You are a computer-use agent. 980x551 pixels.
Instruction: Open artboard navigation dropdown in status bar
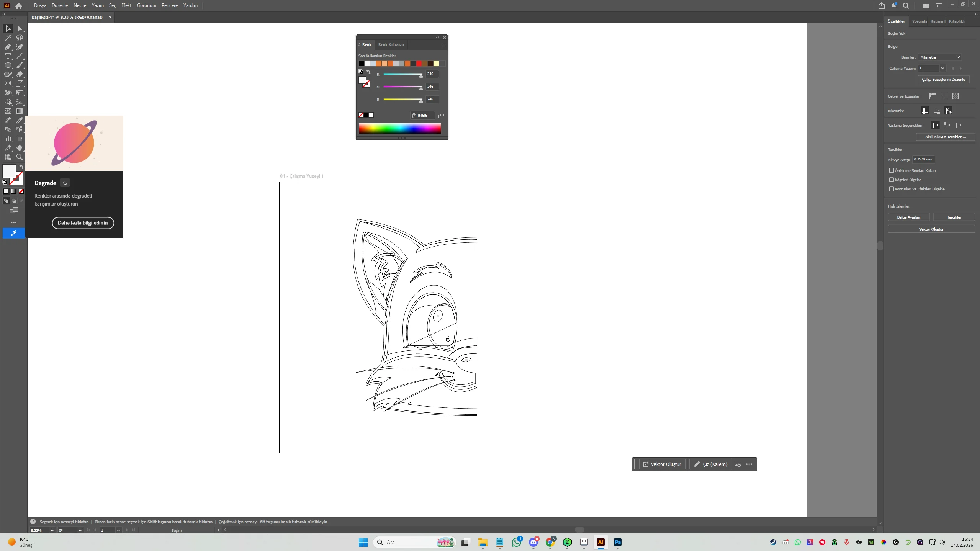click(x=118, y=530)
